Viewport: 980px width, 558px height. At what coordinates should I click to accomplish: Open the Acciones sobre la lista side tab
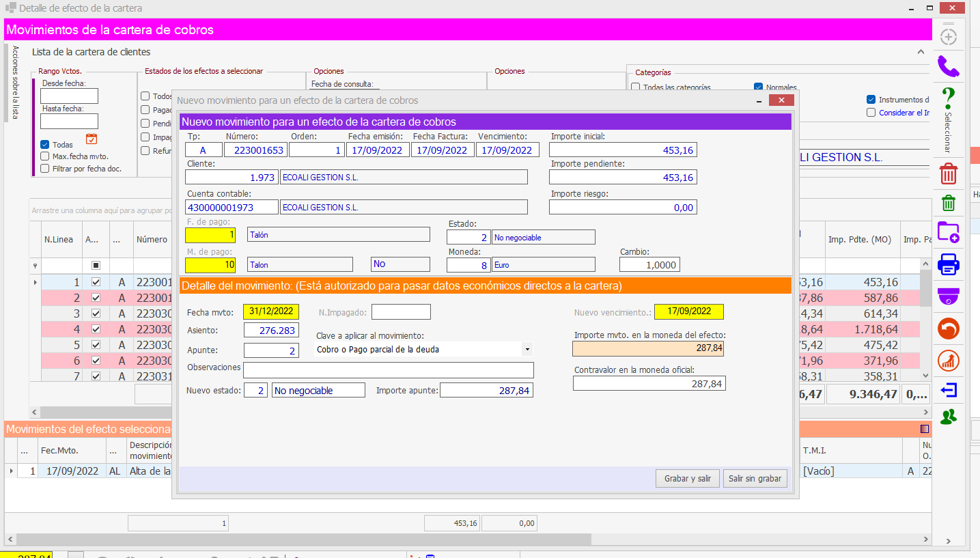pyautogui.click(x=15, y=83)
